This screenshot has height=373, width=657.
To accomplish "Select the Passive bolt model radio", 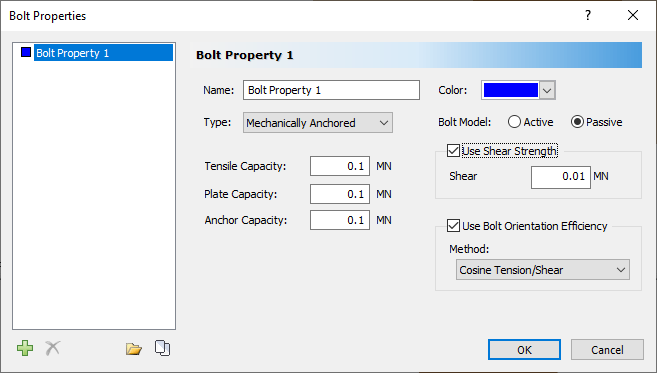I will (577, 122).
